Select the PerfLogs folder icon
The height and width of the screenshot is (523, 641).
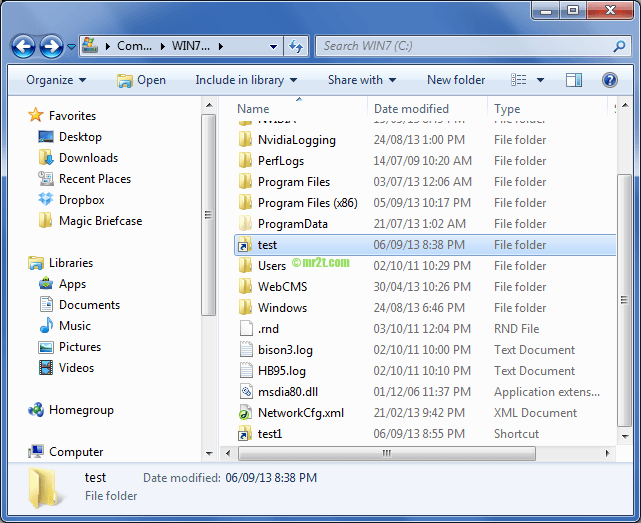pos(245,160)
